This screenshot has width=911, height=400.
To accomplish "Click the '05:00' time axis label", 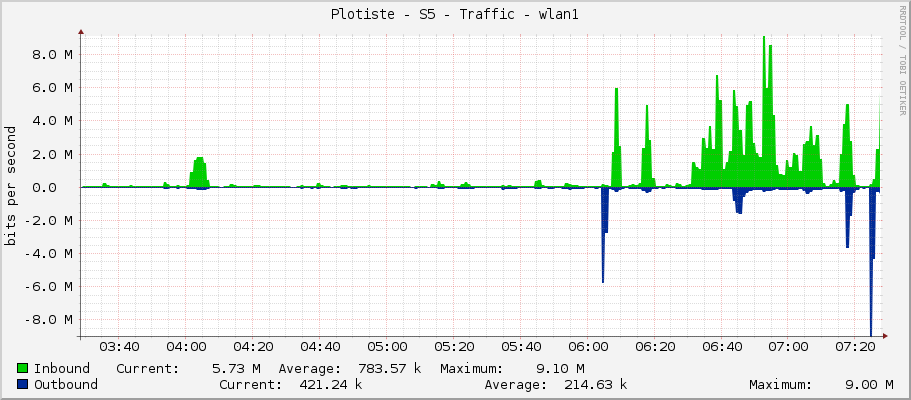I will [387, 348].
